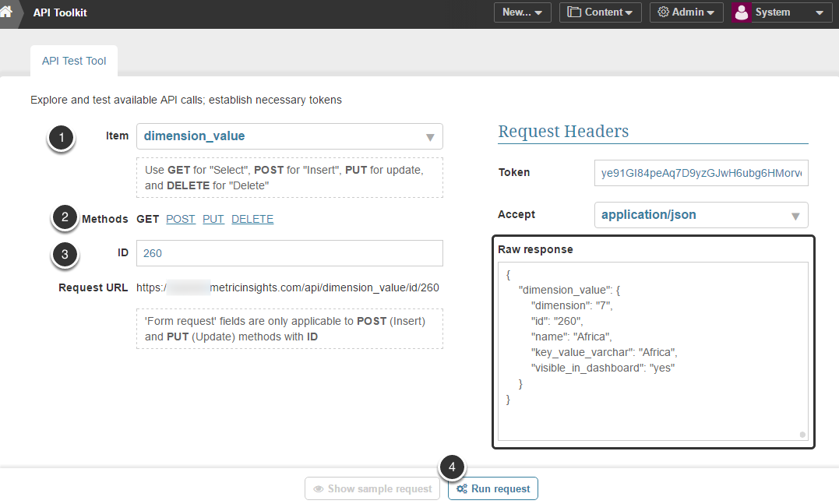Select the DELETE method link
The image size is (839, 504).
point(252,219)
